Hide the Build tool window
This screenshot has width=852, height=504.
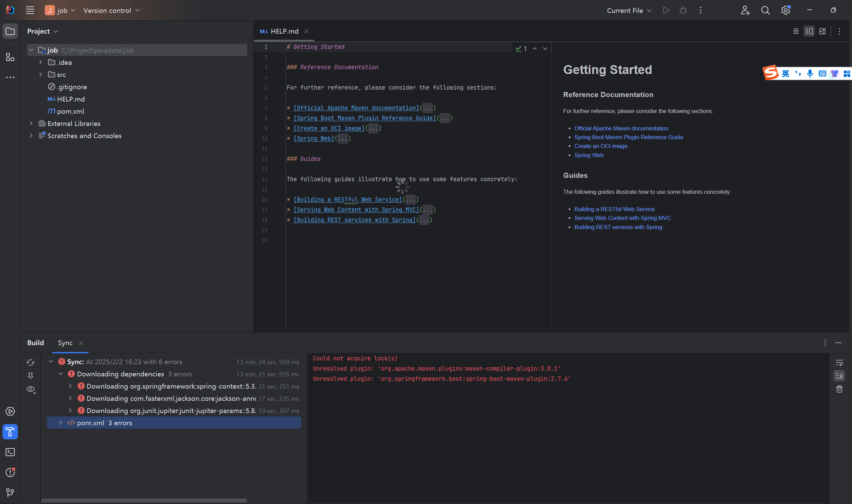838,343
